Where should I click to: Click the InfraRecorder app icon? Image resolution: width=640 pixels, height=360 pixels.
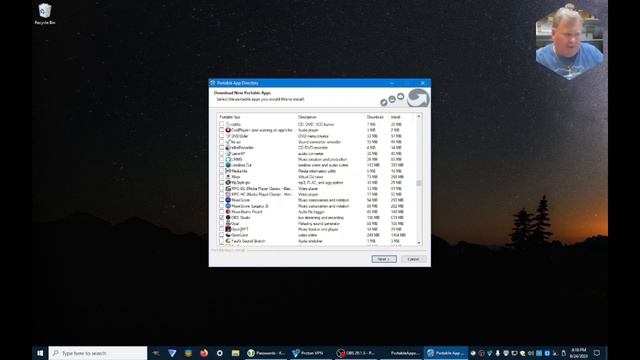(228, 147)
